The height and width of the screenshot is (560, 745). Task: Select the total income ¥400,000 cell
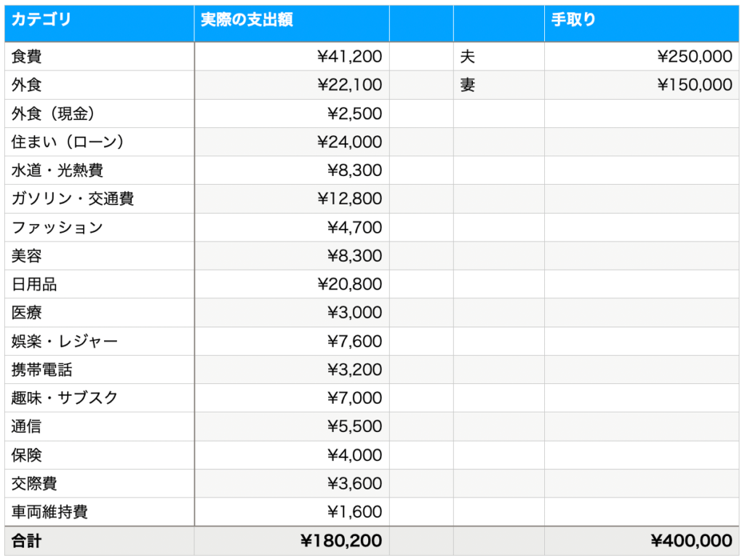click(642, 540)
